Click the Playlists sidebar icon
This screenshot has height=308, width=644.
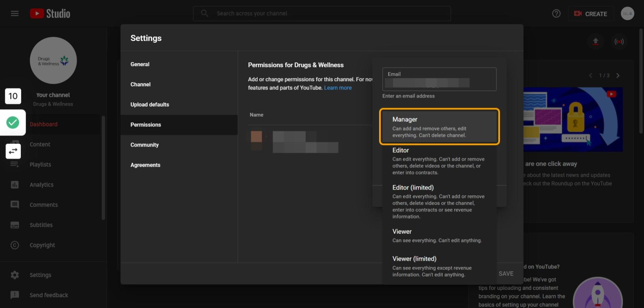(x=15, y=164)
